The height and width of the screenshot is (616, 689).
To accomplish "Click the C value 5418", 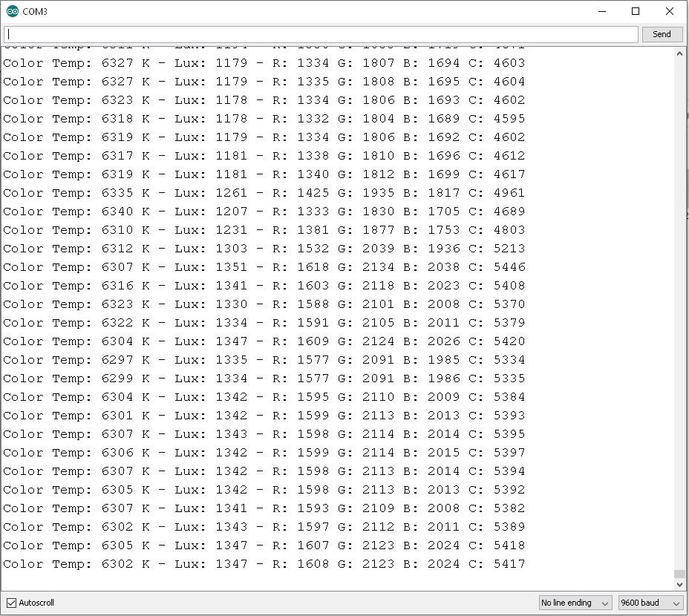I will coord(509,545).
